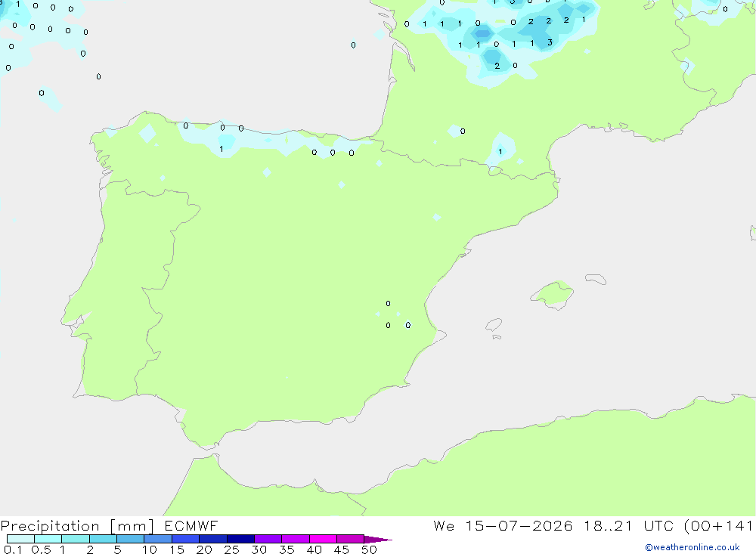This screenshot has width=756, height=554.
Task: Choose the 40–45 mm magenta legend swatch
Action: pos(323,539)
